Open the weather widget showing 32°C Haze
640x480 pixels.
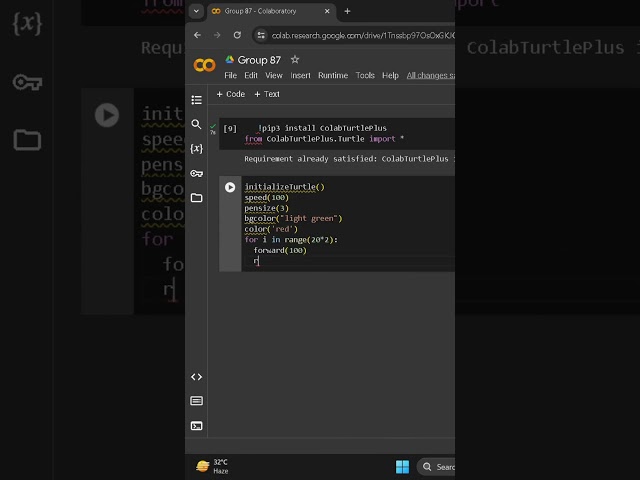pos(212,467)
